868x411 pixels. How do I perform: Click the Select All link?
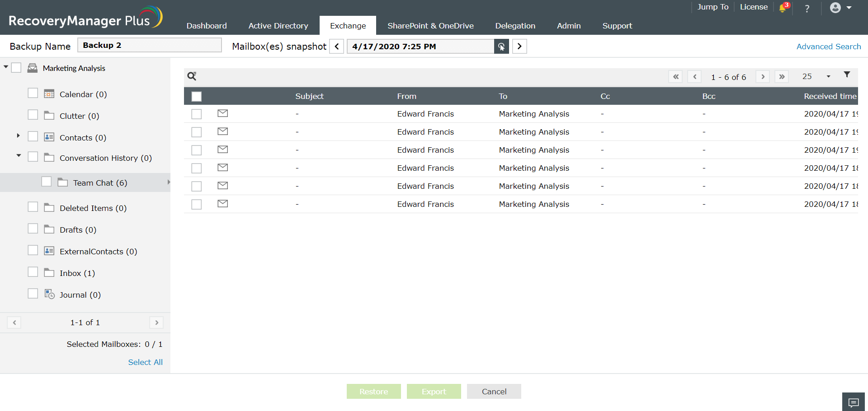point(145,362)
